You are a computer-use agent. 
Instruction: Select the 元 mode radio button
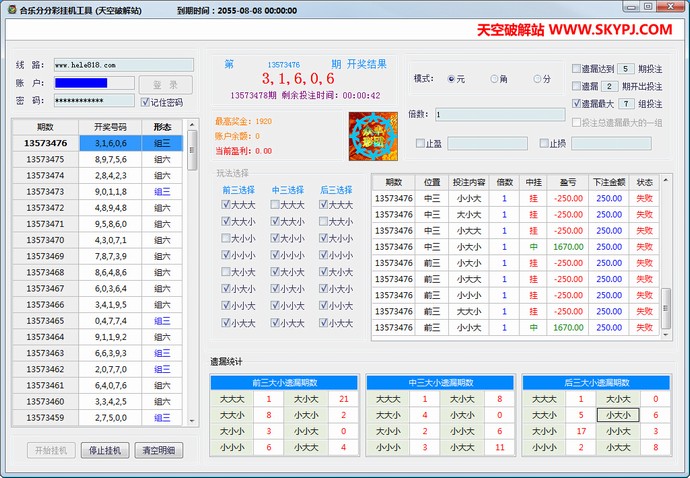pyautogui.click(x=452, y=79)
